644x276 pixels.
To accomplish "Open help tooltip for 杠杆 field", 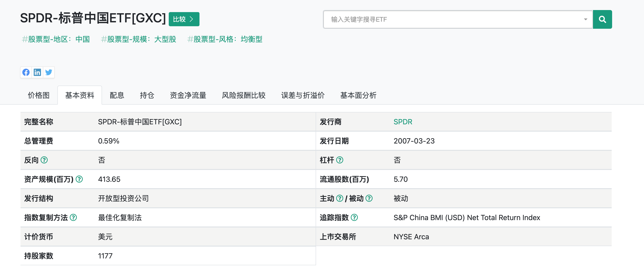I will point(340,160).
